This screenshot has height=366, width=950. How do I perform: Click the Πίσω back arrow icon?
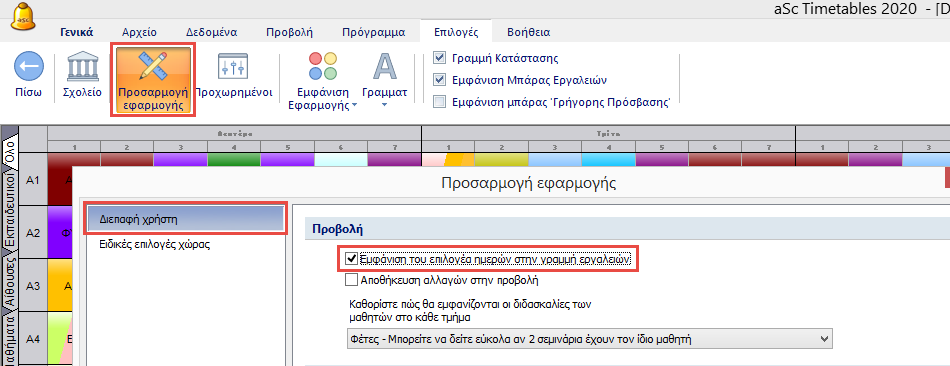point(29,67)
